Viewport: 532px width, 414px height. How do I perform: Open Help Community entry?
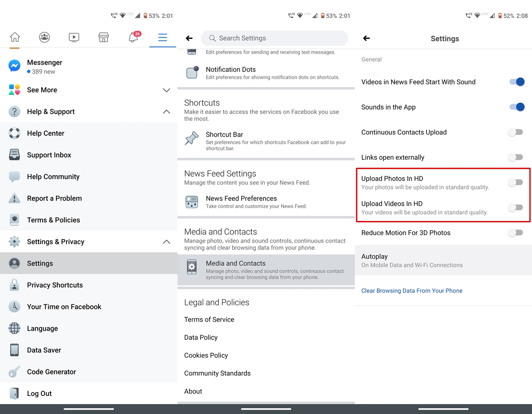[x=89, y=177]
